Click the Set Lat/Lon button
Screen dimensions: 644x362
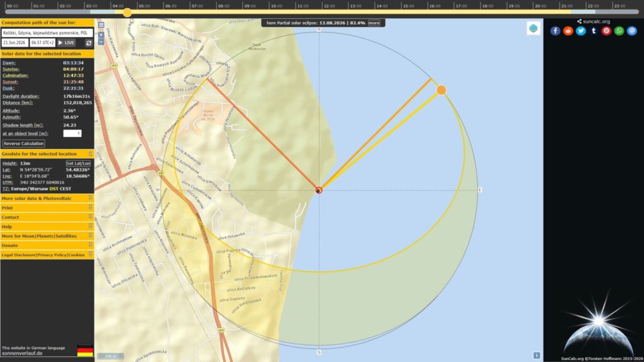click(78, 163)
